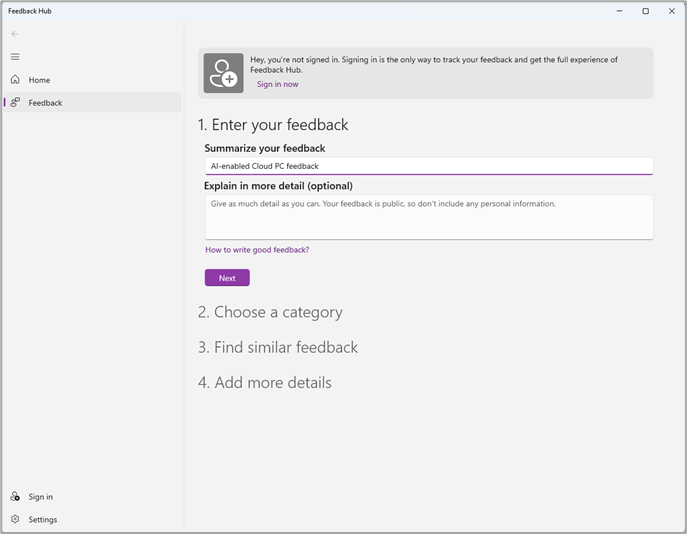Click the back arrow icon
Screen dimensions: 687x534
click(15, 34)
